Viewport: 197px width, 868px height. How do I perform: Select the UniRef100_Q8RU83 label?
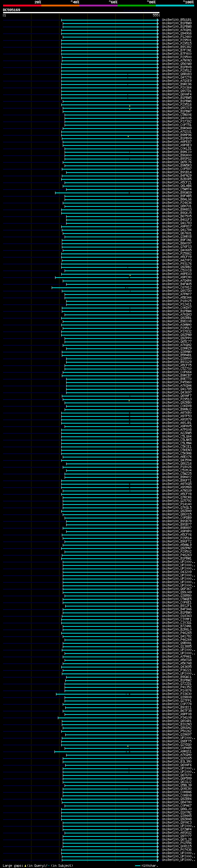click(x=176, y=74)
